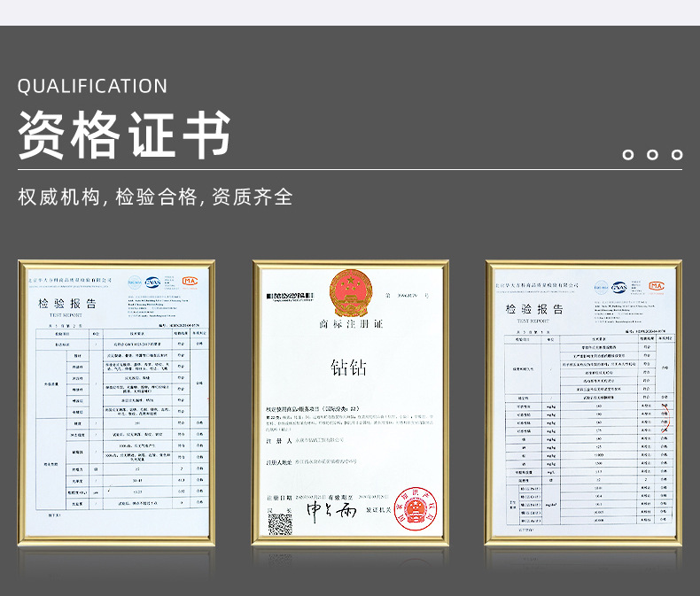This screenshot has width=700, height=596.
Task: Click the blue CNAS logo on left report
Action: click(152, 283)
